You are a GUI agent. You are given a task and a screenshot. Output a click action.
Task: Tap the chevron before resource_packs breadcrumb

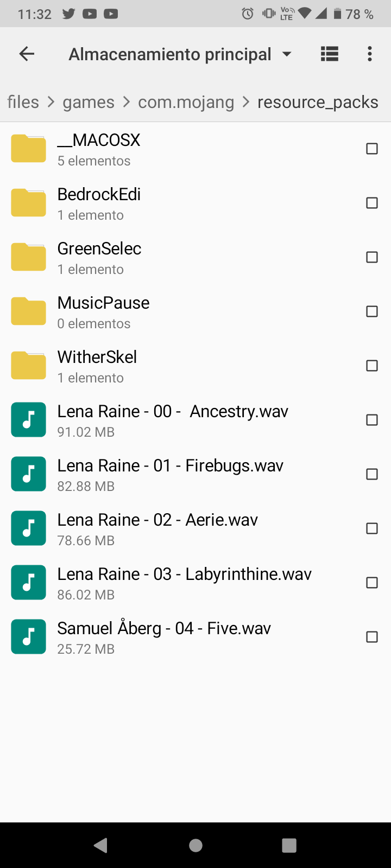click(246, 102)
